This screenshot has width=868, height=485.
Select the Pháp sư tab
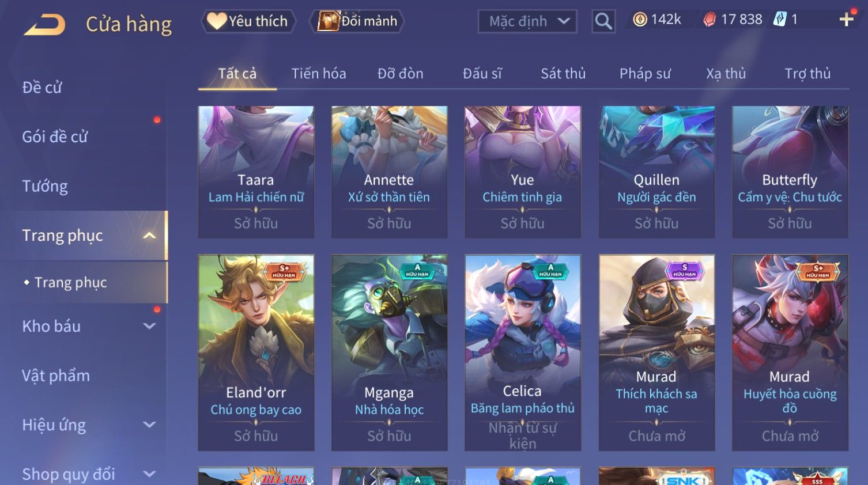click(x=645, y=74)
